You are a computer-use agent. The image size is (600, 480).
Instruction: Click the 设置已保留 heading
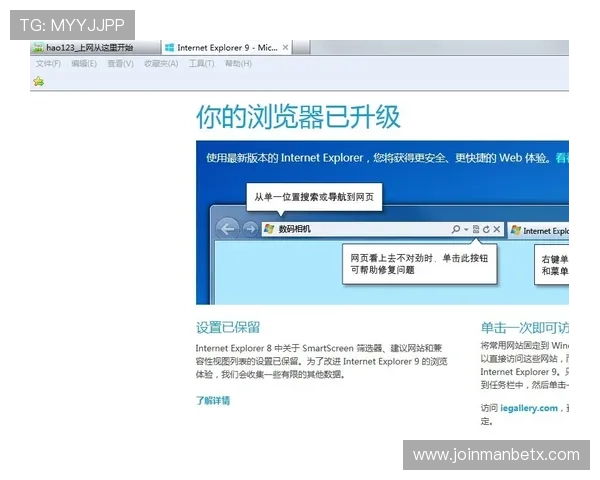228,328
